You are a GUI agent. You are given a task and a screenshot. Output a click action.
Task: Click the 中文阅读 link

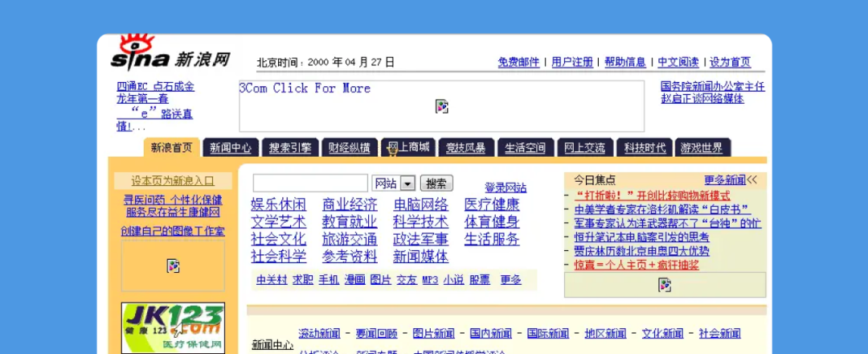pos(678,62)
